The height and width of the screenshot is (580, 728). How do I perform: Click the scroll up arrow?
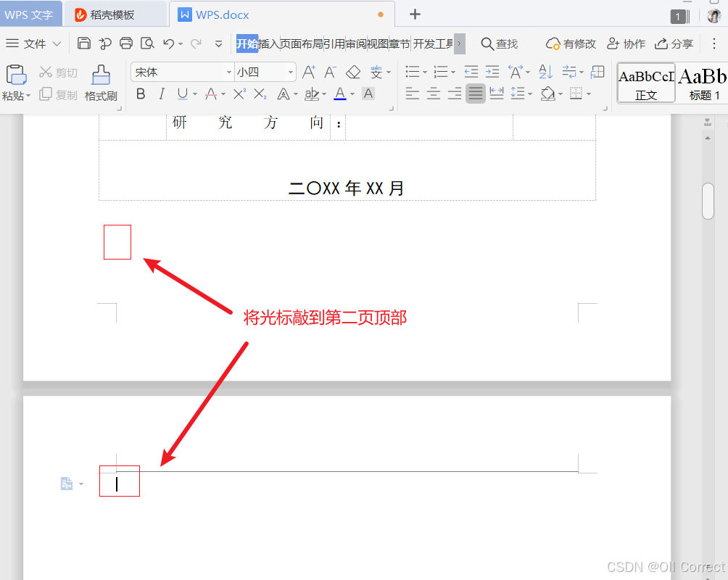[x=708, y=138]
